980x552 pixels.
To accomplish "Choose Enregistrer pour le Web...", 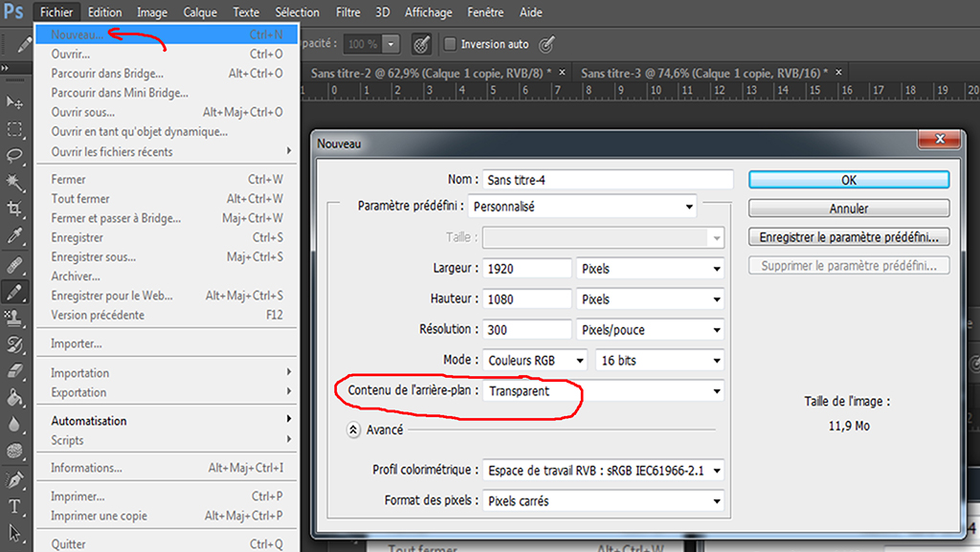I will (x=167, y=296).
